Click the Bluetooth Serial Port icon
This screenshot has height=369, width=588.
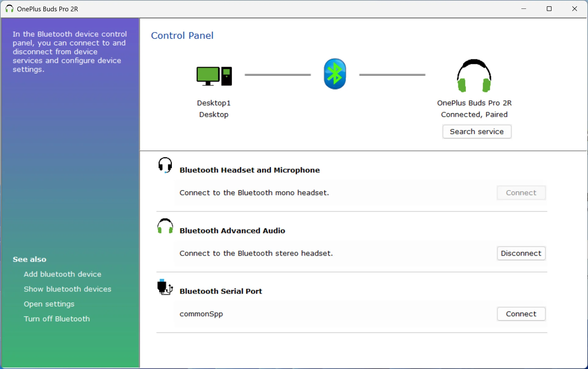tap(165, 287)
